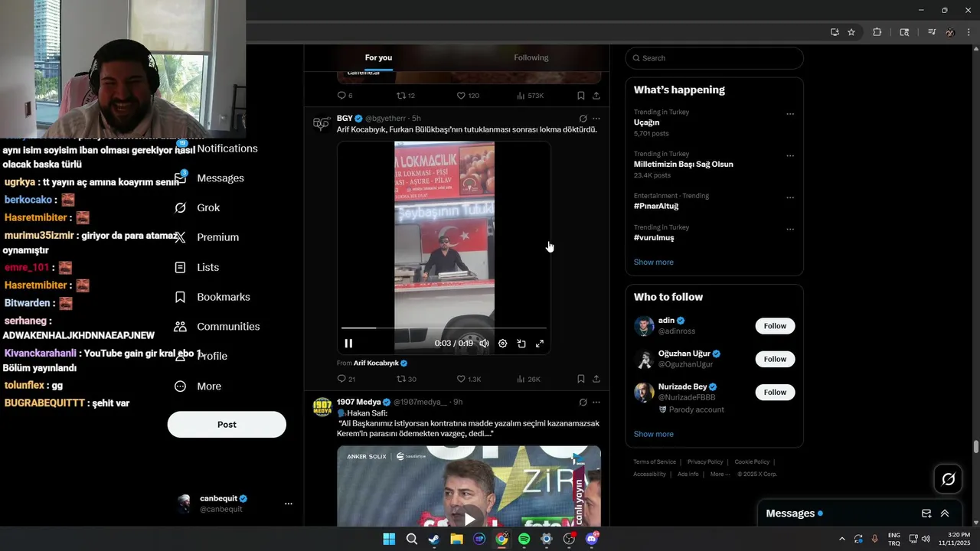
Task: Open Grok explain icon on BGY post
Action: click(583, 119)
